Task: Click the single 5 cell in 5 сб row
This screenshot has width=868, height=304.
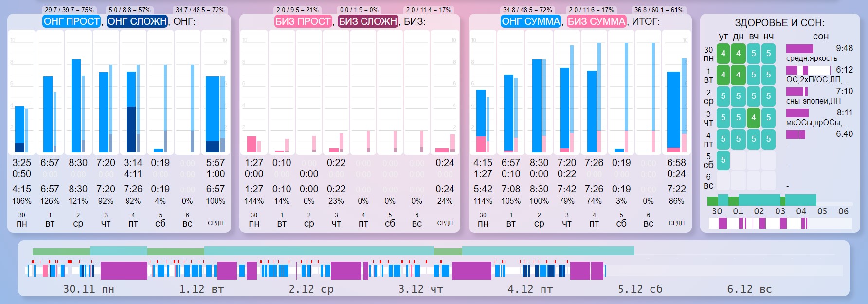Action: tap(723, 160)
